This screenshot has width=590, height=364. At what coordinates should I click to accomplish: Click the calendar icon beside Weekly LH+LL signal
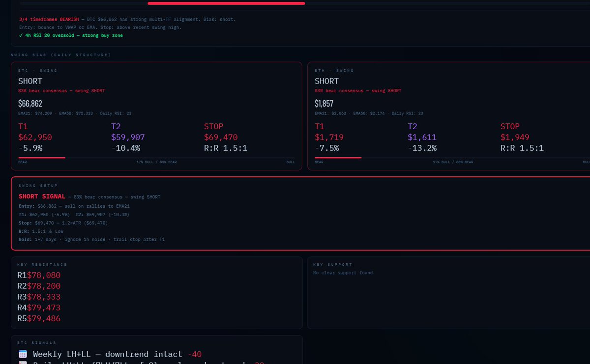click(23, 354)
